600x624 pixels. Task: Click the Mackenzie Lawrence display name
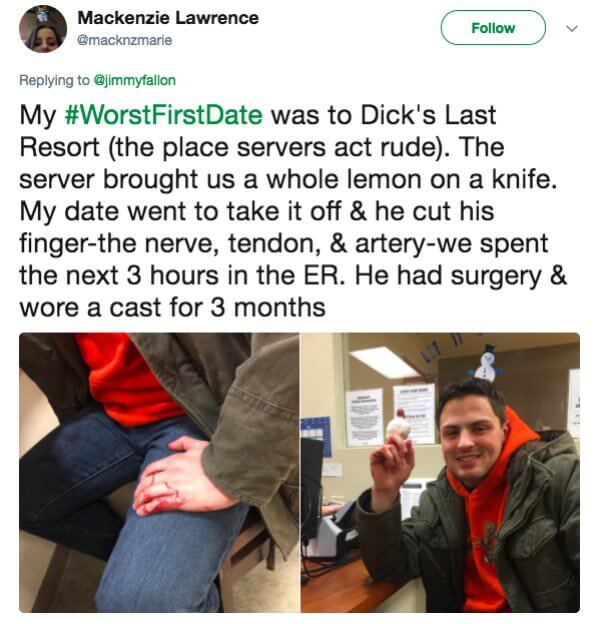click(x=168, y=18)
